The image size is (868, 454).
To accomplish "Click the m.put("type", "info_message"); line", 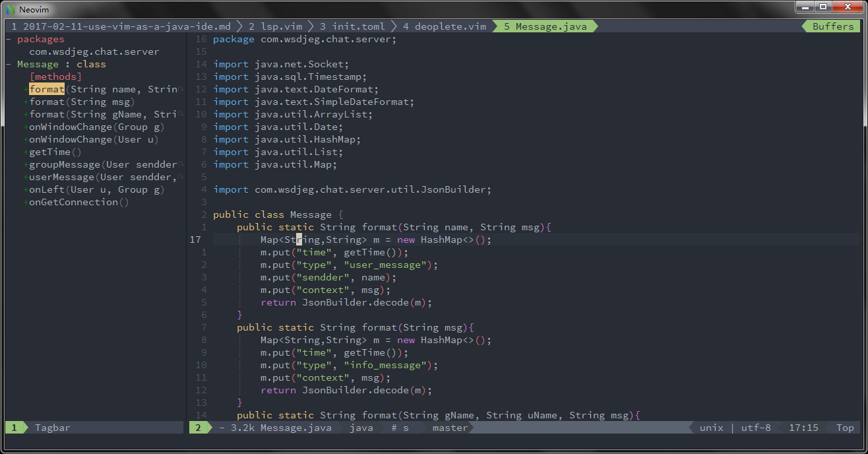I will (x=349, y=365).
